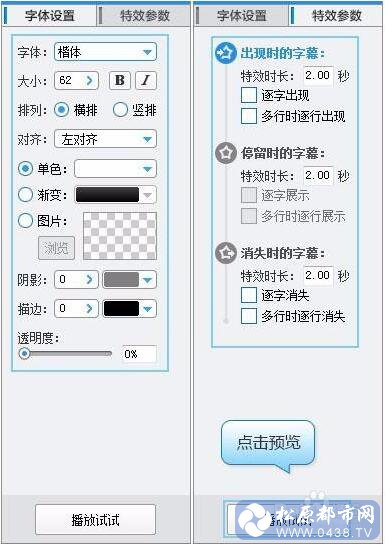Open the 字体 font dropdown

pyautogui.click(x=105, y=52)
